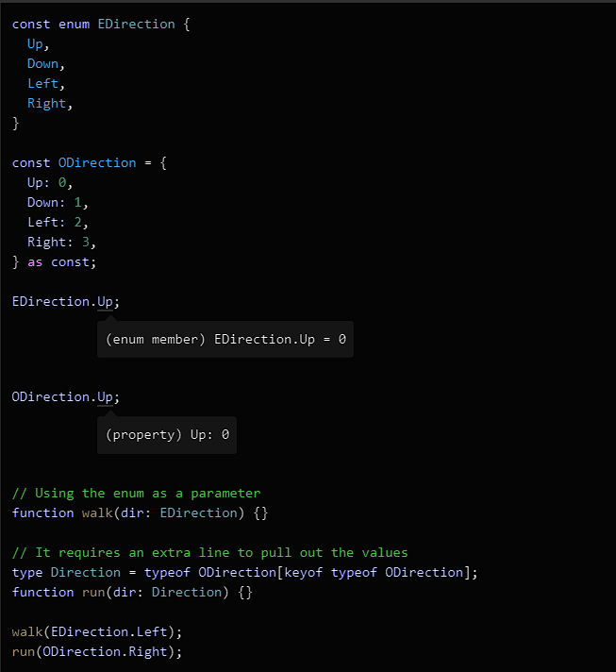Select the Right member inside the enum body
This screenshot has width=616, height=672.
click(46, 103)
